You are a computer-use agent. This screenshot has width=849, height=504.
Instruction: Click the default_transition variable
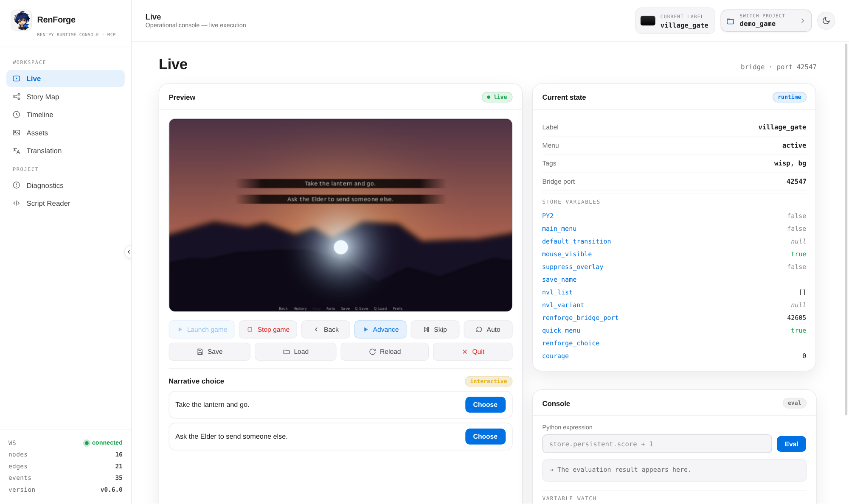point(576,241)
